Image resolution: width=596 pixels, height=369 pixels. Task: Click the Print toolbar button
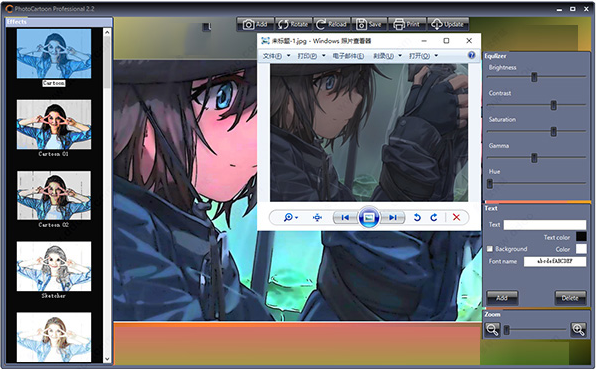coord(407,24)
